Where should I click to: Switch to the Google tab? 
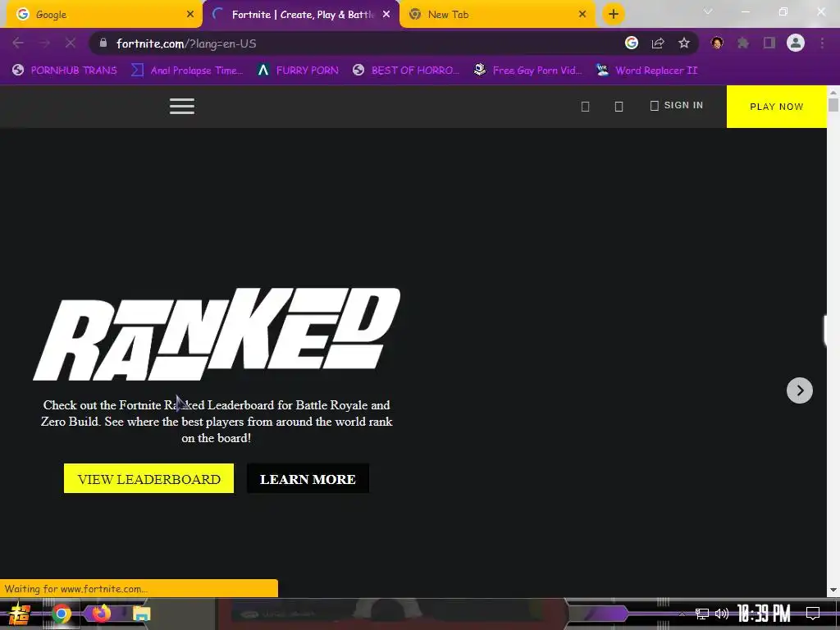click(102, 15)
